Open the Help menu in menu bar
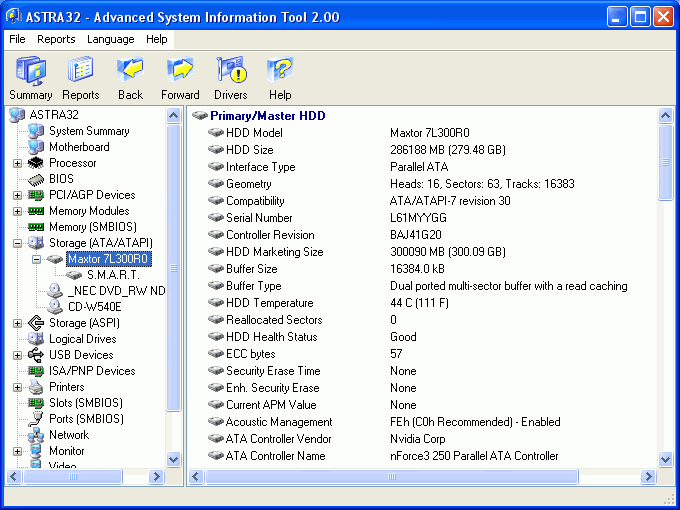The height and width of the screenshot is (510, 680). (x=157, y=39)
